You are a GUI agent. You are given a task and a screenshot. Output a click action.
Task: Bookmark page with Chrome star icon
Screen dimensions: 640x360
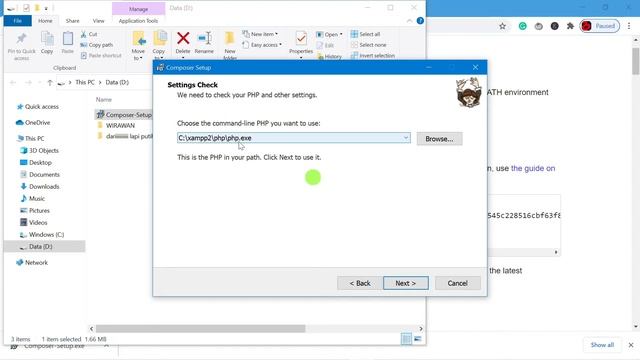coord(502,27)
